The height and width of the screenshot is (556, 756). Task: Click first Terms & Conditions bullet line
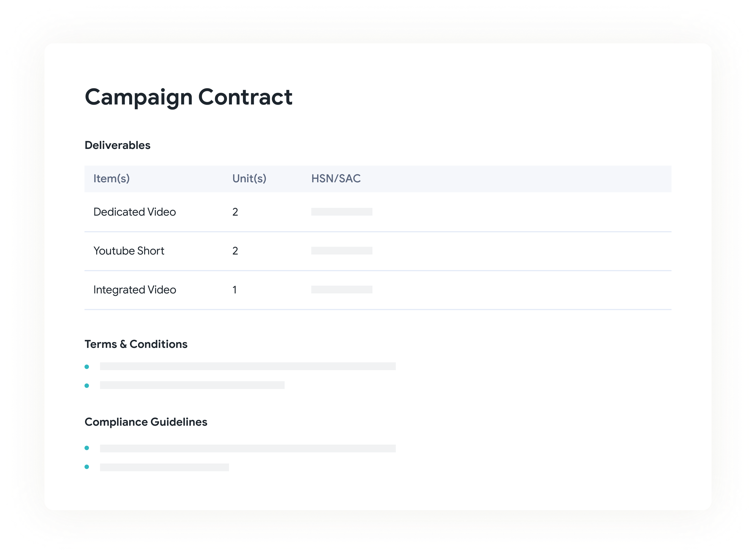[248, 366]
